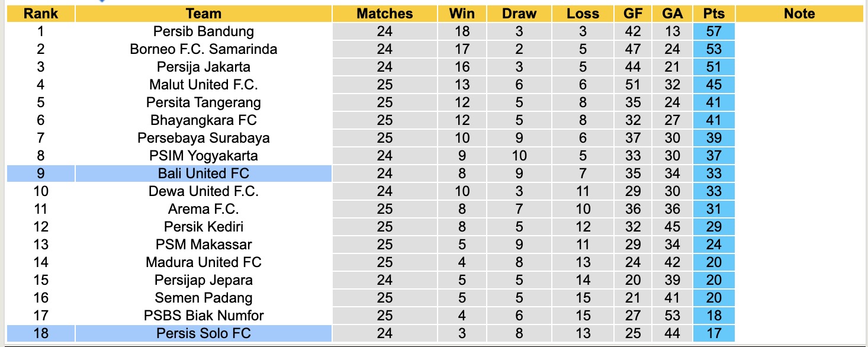Select the PSIM Yogyakarta team name
The width and height of the screenshot is (868, 347).
(203, 156)
